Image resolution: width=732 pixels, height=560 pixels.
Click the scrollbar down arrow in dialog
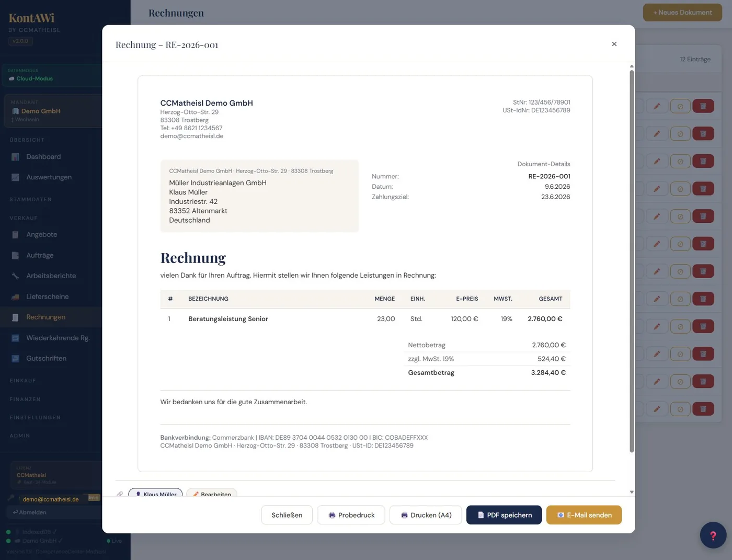coord(632,492)
